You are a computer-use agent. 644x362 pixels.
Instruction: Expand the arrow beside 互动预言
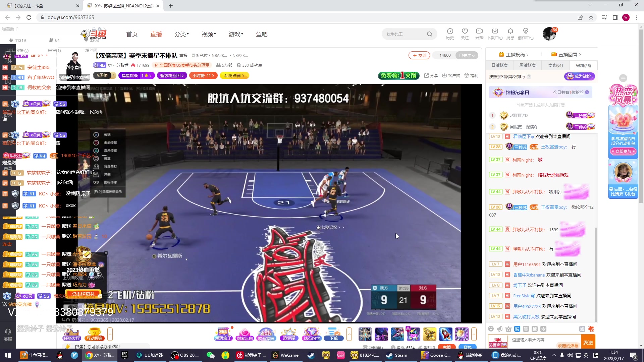[x=110, y=334]
